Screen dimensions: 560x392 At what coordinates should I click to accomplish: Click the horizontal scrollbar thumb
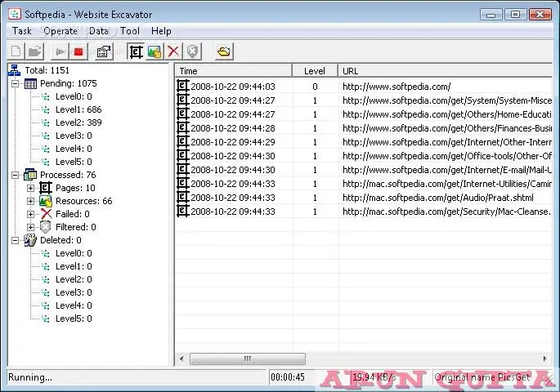248,359
